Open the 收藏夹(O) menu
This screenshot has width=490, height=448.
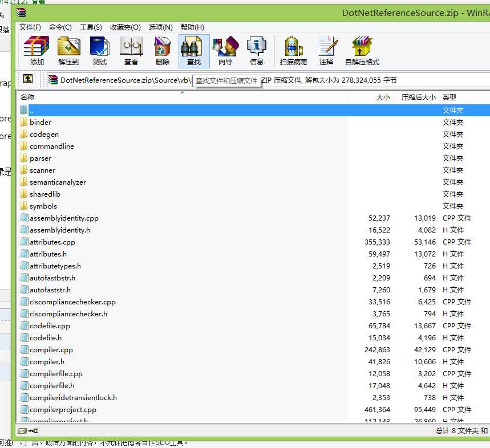coord(125,27)
